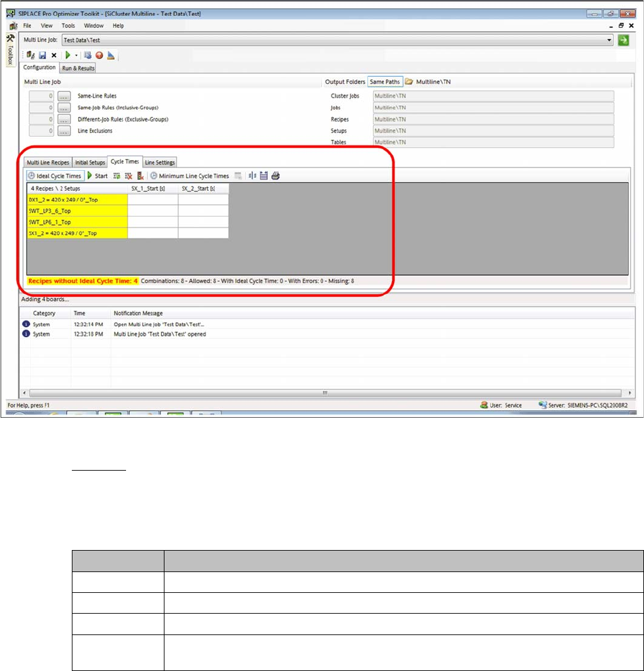Click the Line Exclusions count field

point(41,131)
